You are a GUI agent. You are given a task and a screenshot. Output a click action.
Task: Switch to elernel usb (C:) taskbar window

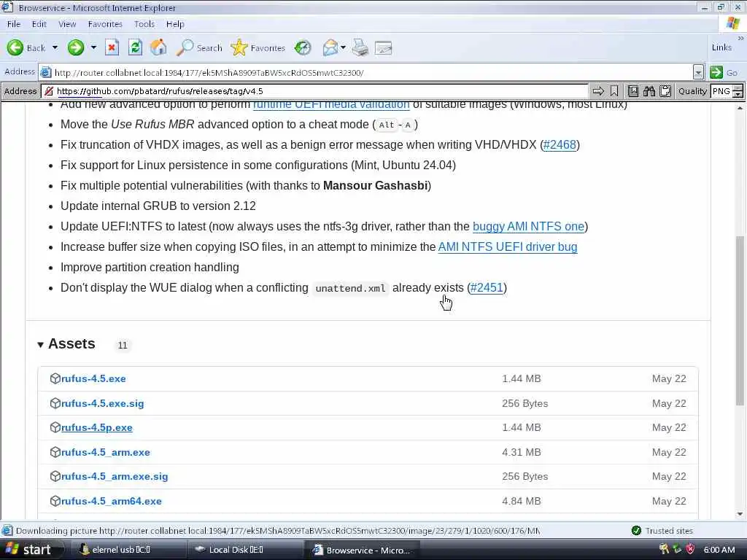coord(128,550)
